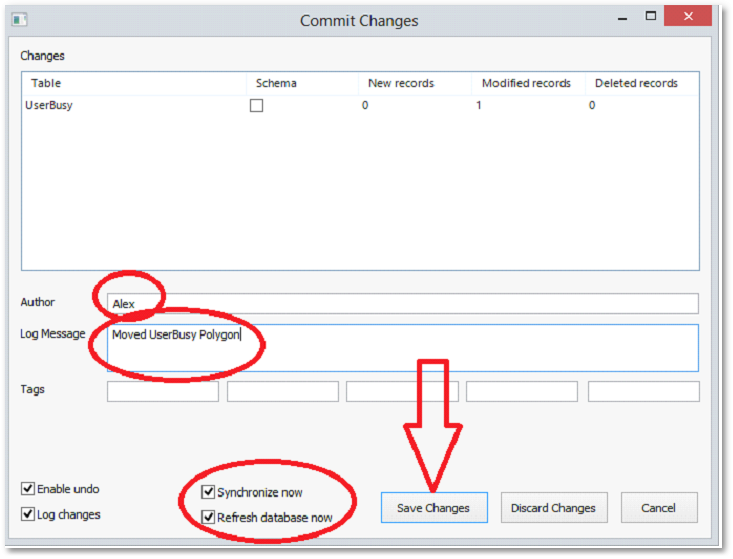Select the second Tags field
The image size is (733, 559).
coord(283,391)
